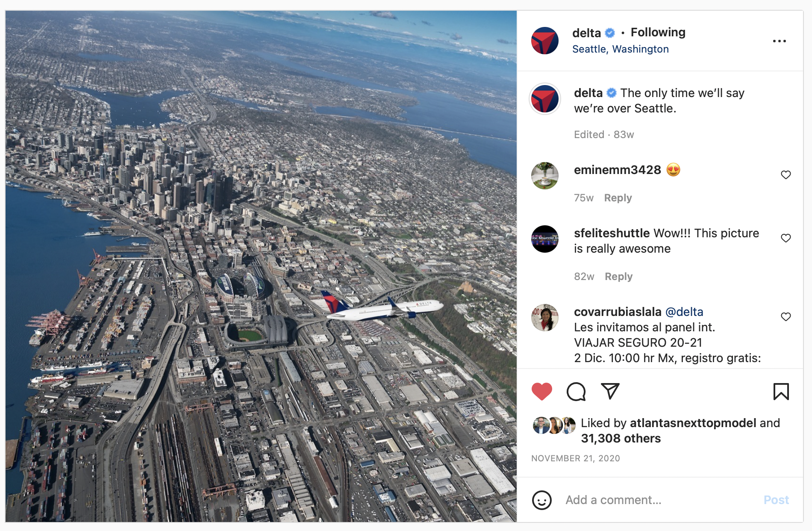Open the emoji picker smiley icon
Image resolution: width=812 pixels, height=531 pixels.
[x=542, y=500]
